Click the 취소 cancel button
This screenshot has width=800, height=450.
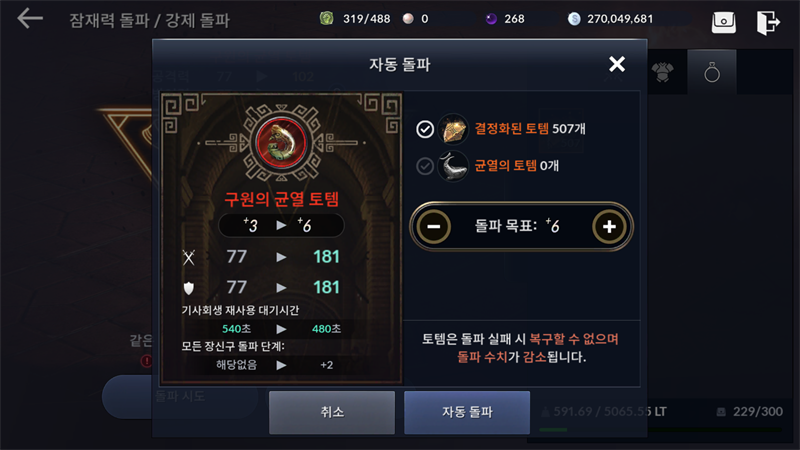332,412
